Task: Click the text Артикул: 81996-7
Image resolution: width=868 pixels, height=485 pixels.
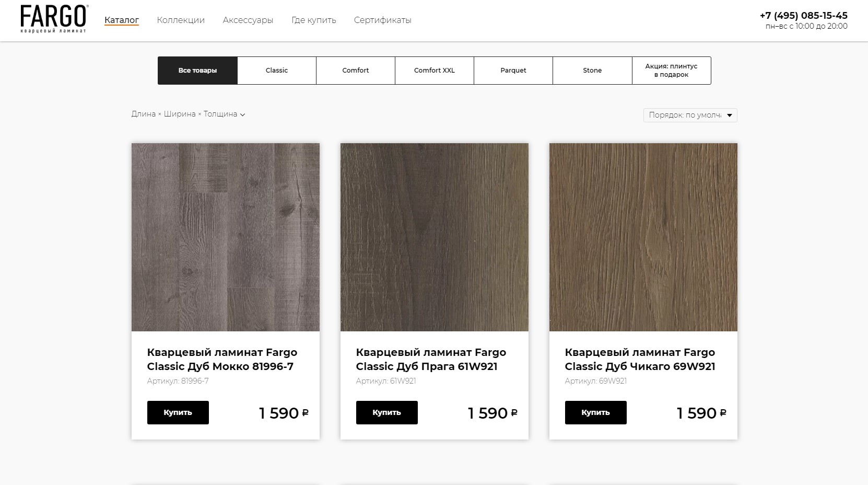Action: tap(178, 381)
